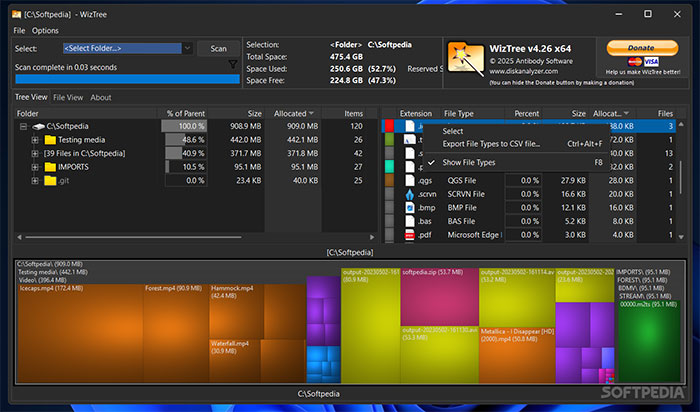Open the www.diskanalyzer.com link
The width and height of the screenshot is (700, 412).
pyautogui.click(x=523, y=71)
